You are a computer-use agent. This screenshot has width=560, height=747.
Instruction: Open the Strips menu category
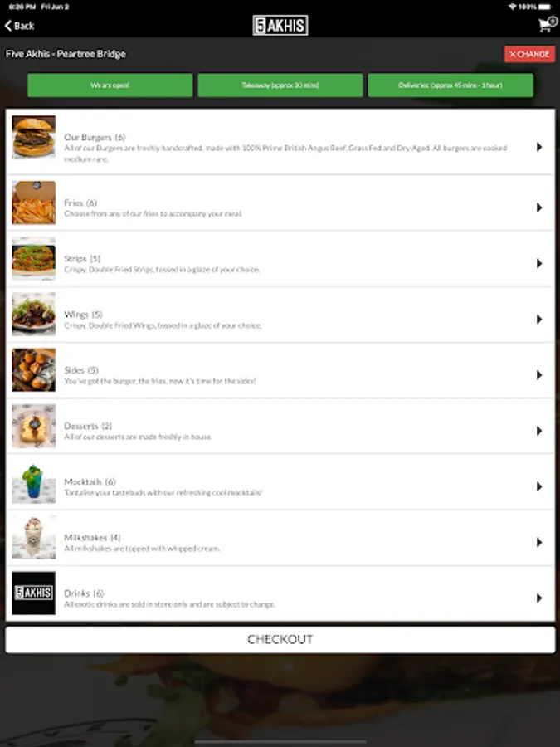click(x=280, y=259)
